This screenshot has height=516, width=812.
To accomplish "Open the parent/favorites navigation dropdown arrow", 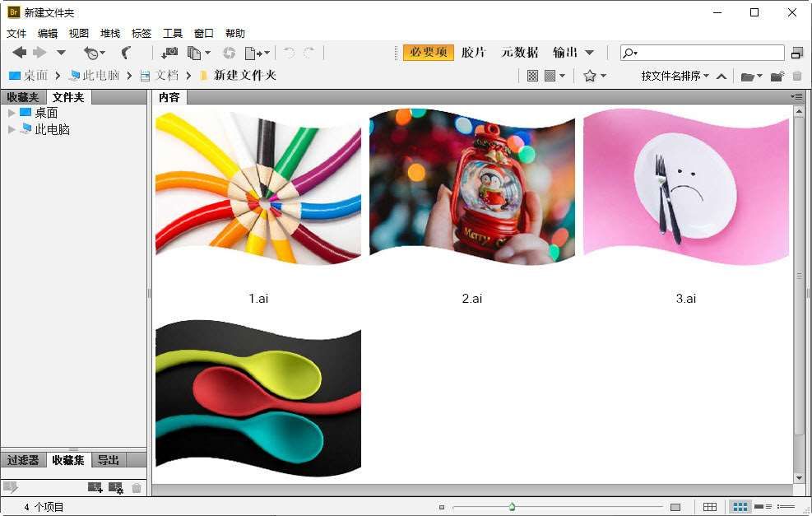I will [x=61, y=53].
